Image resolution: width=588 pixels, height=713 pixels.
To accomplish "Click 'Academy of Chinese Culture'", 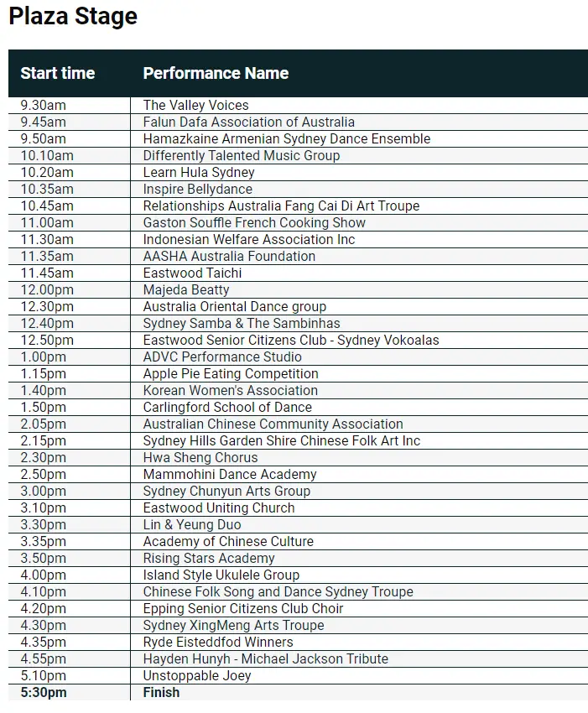I will click(228, 542).
